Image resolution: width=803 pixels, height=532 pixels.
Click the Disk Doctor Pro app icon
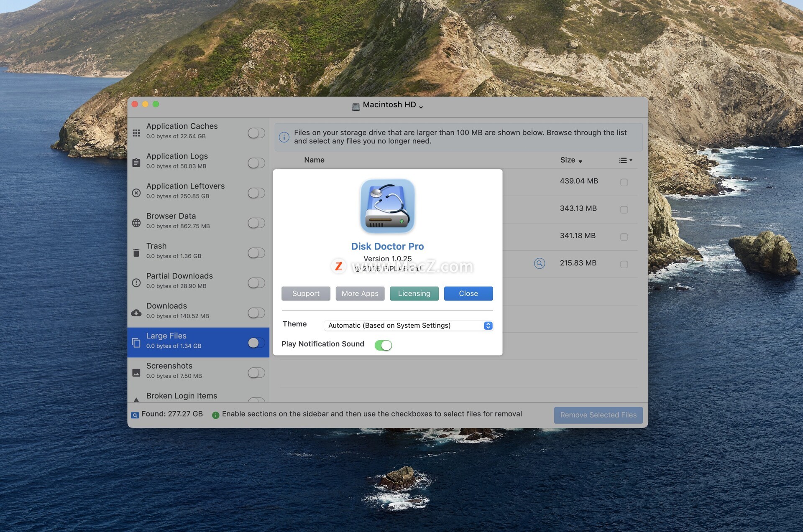387,206
